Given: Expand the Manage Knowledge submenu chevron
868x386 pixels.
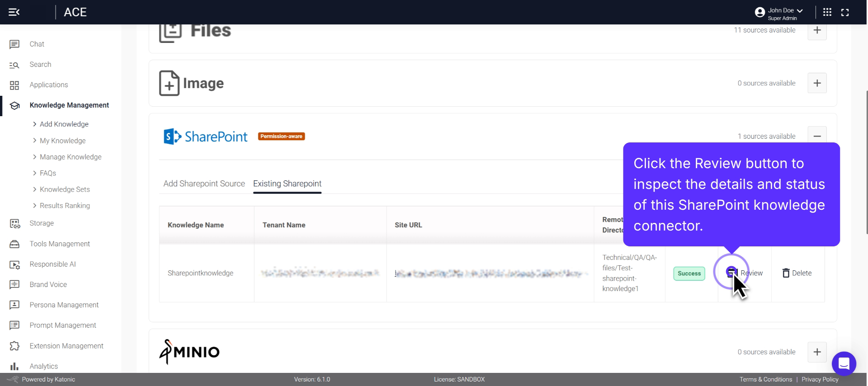Looking at the screenshot, I should pos(35,157).
